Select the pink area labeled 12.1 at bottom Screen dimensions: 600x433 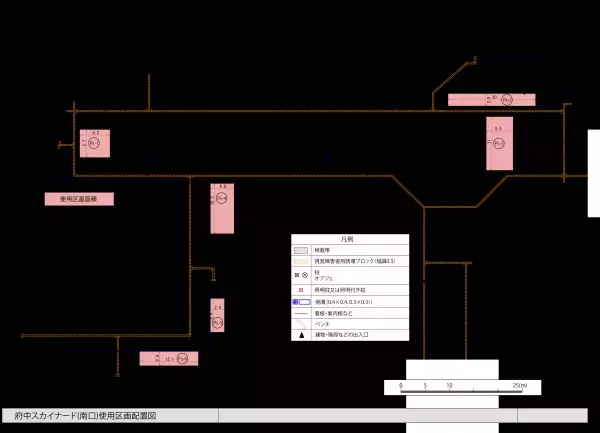pos(168,358)
